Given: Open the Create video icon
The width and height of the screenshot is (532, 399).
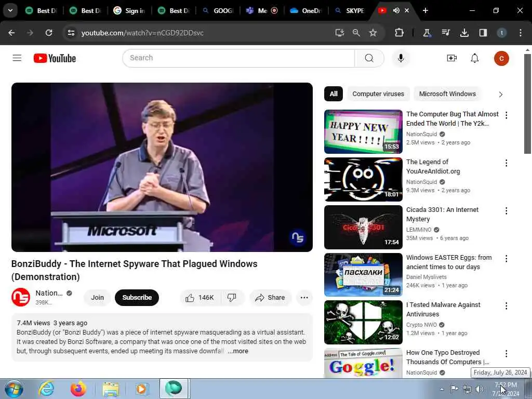Looking at the screenshot, I should [451, 58].
